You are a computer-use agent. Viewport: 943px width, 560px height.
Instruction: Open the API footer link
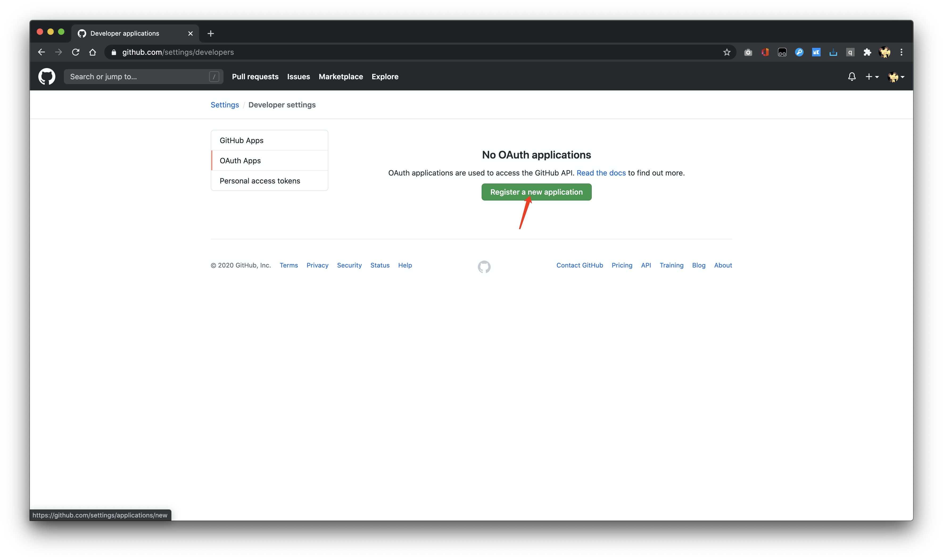pos(646,265)
